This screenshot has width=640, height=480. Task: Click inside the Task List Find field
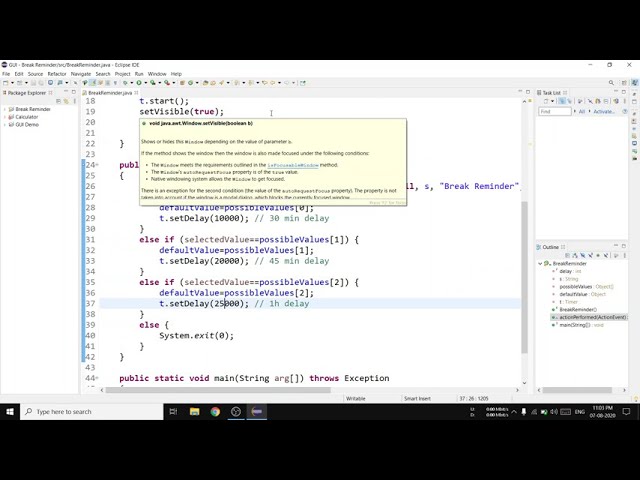(x=555, y=111)
